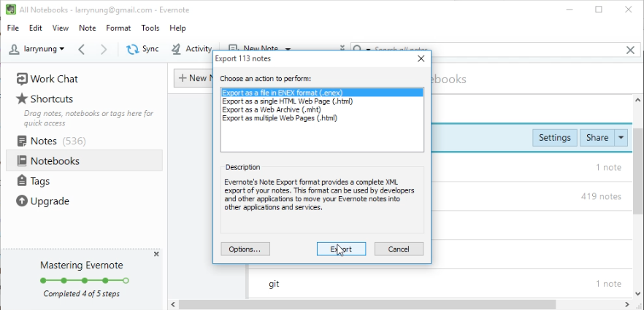
Task: Cancel the export dialog
Action: point(399,249)
